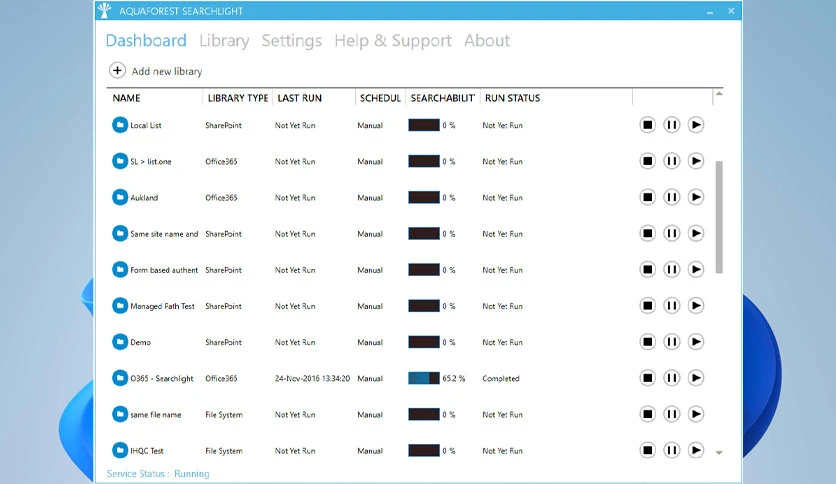Start the IHQC Test library

[x=696, y=450]
